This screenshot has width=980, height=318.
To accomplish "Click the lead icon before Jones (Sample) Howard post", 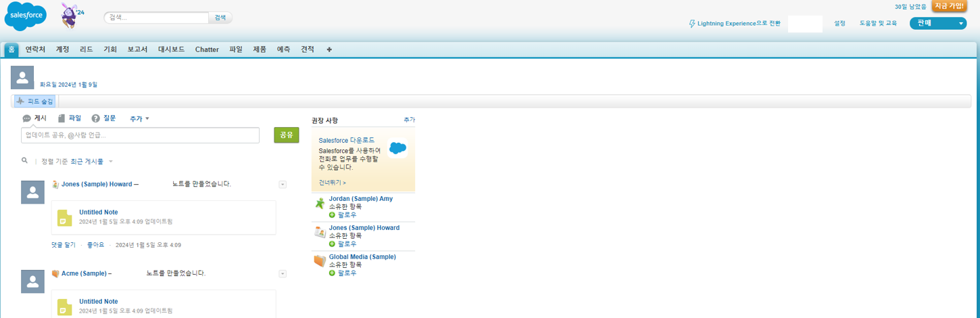I will [x=56, y=184].
